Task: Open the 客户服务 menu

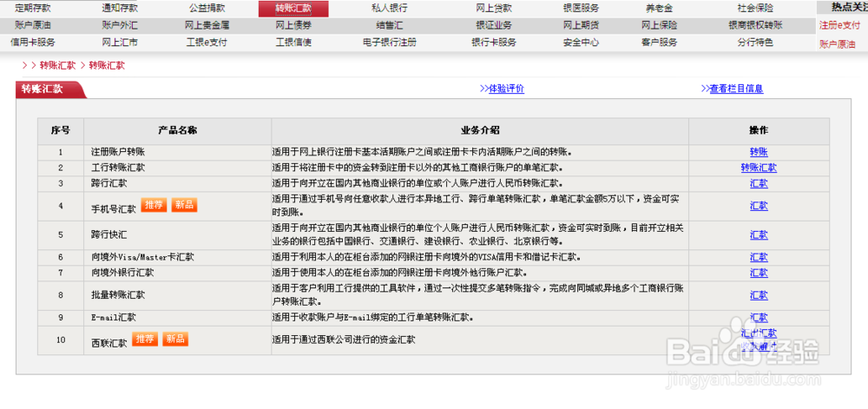Action: tap(659, 43)
